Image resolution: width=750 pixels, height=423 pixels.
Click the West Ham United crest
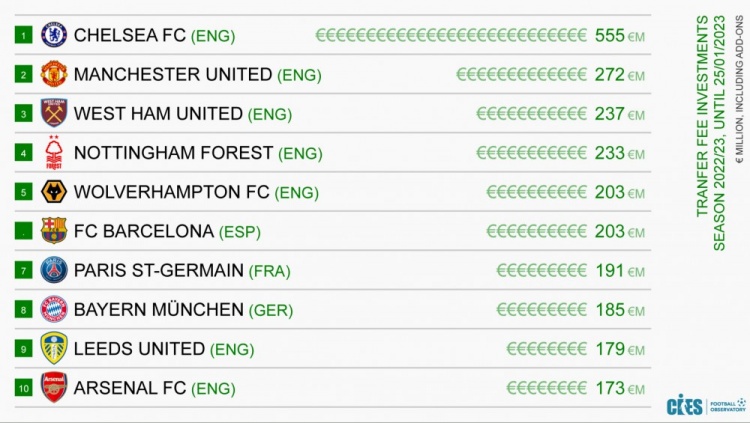pyautogui.click(x=54, y=113)
